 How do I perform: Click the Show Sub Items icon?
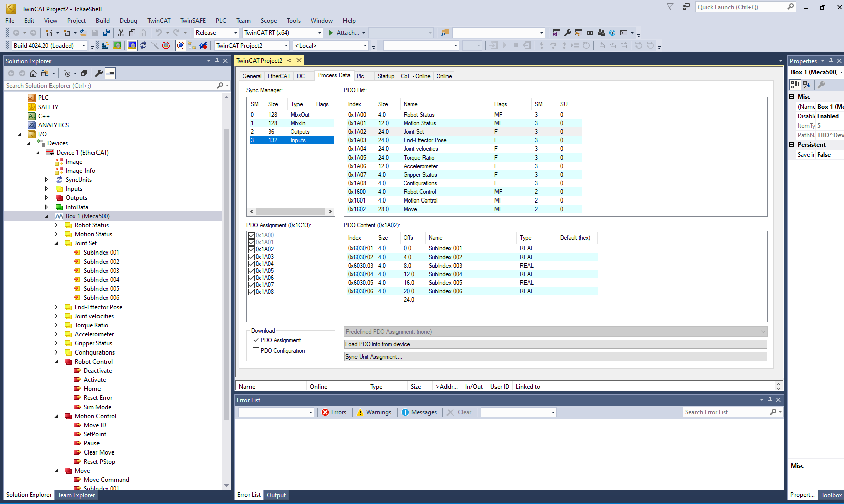click(192, 45)
